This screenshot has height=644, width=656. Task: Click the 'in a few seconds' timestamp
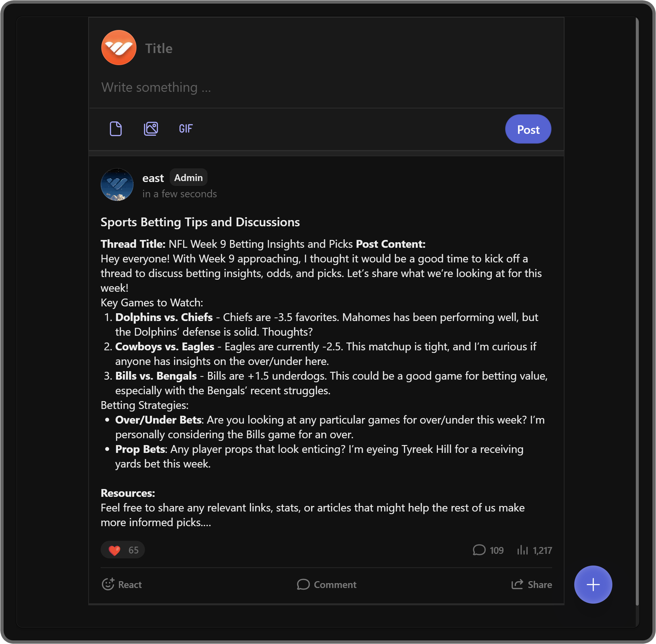[179, 194]
